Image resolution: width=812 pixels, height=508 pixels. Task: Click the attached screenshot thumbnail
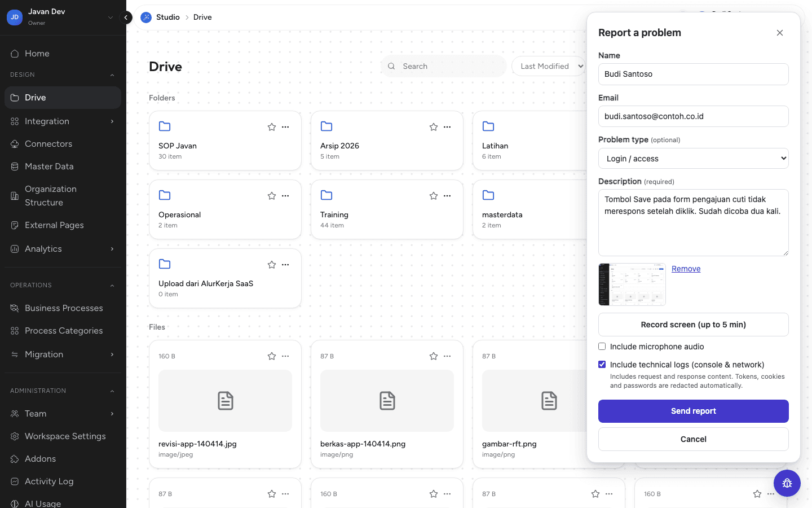pos(632,284)
